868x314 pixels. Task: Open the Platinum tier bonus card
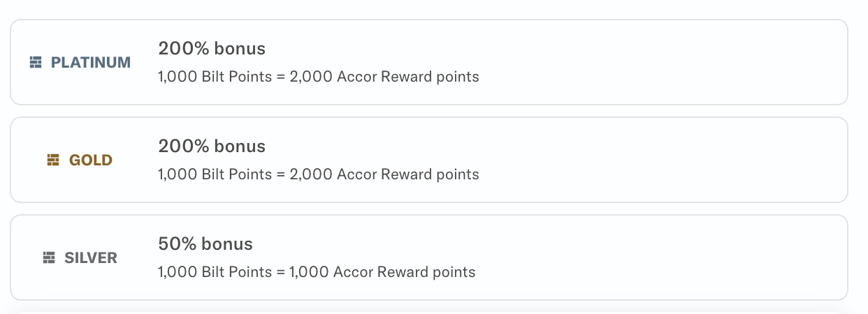tap(429, 62)
